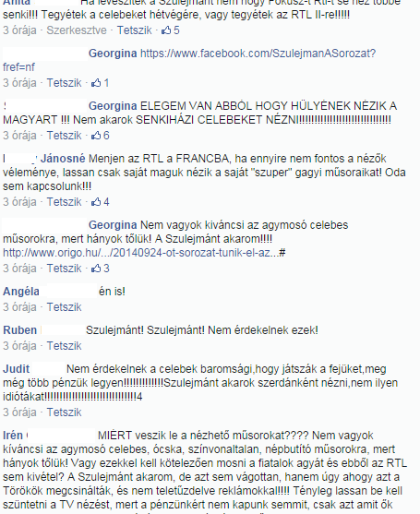Viewport: 420px width, 514px height.
Task: Like Jánosné's comment about RTL
Action: [64, 201]
